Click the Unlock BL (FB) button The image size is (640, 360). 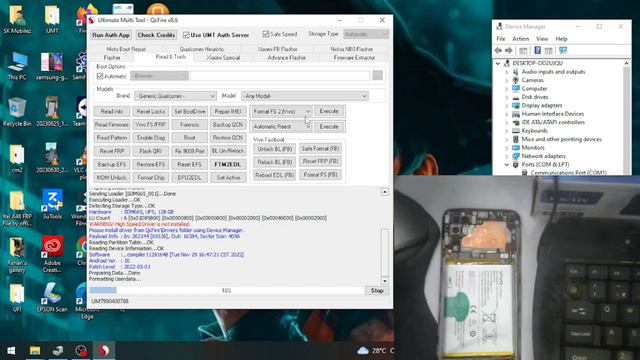(x=275, y=149)
